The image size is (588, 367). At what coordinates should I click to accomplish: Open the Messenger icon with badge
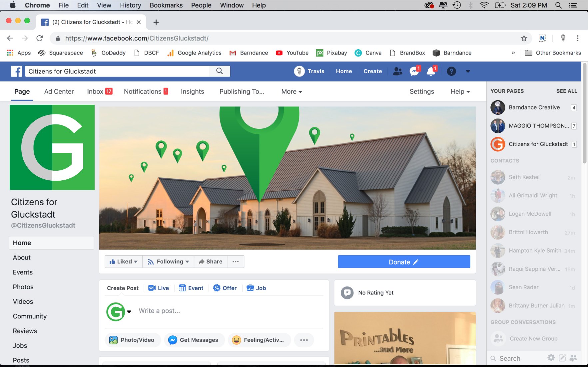414,71
